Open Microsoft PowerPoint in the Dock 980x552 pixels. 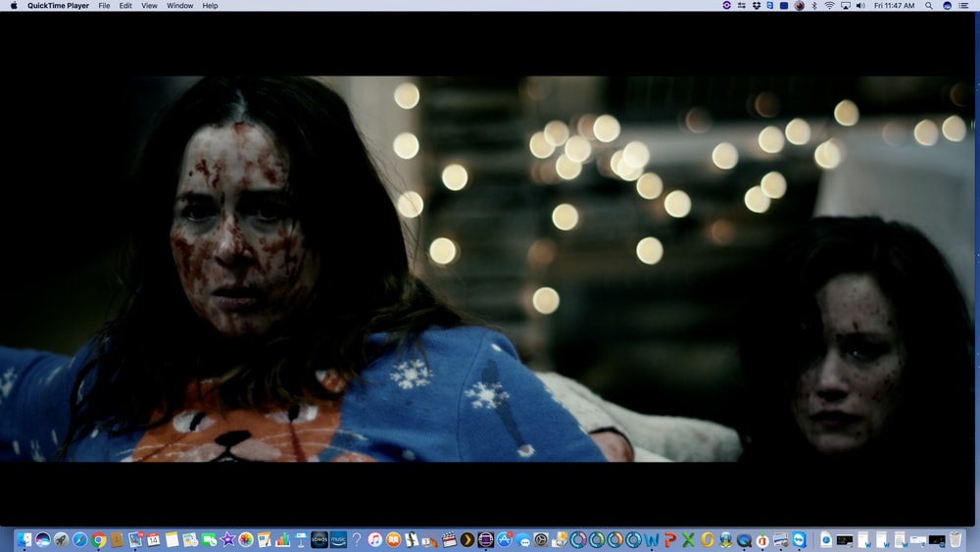(x=670, y=539)
